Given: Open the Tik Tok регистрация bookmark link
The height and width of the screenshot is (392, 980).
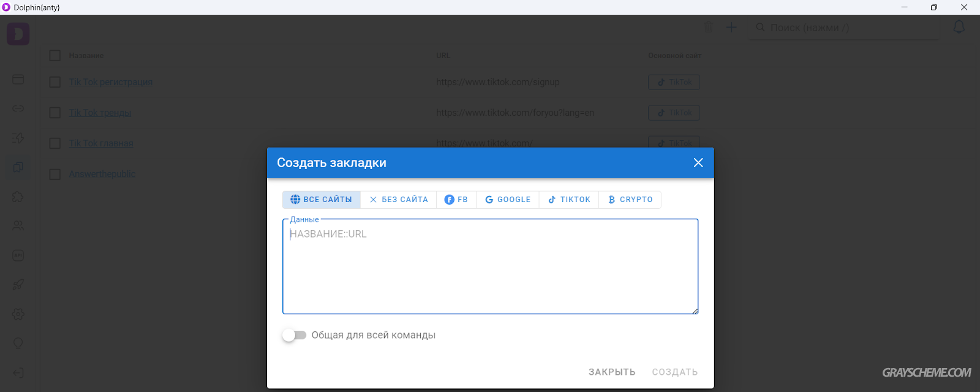Looking at the screenshot, I should click(111, 82).
